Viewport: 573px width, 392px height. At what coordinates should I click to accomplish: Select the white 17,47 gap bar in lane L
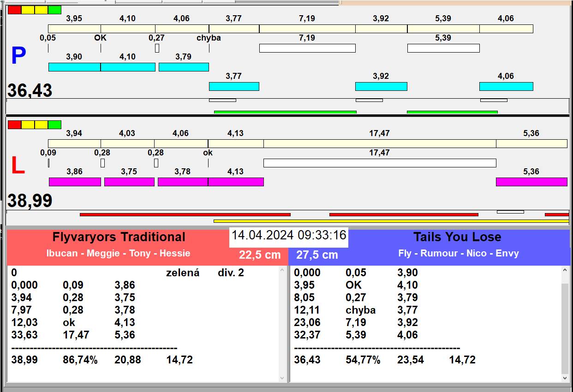pos(380,163)
